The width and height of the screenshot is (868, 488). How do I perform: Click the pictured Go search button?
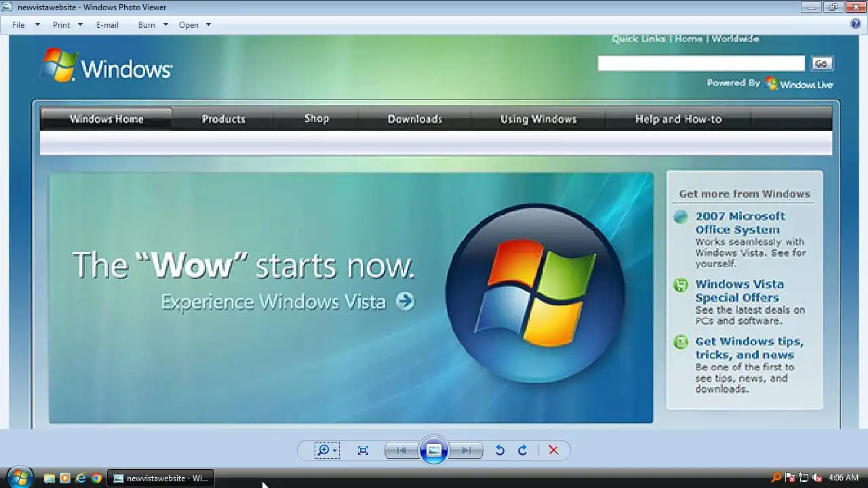(821, 63)
